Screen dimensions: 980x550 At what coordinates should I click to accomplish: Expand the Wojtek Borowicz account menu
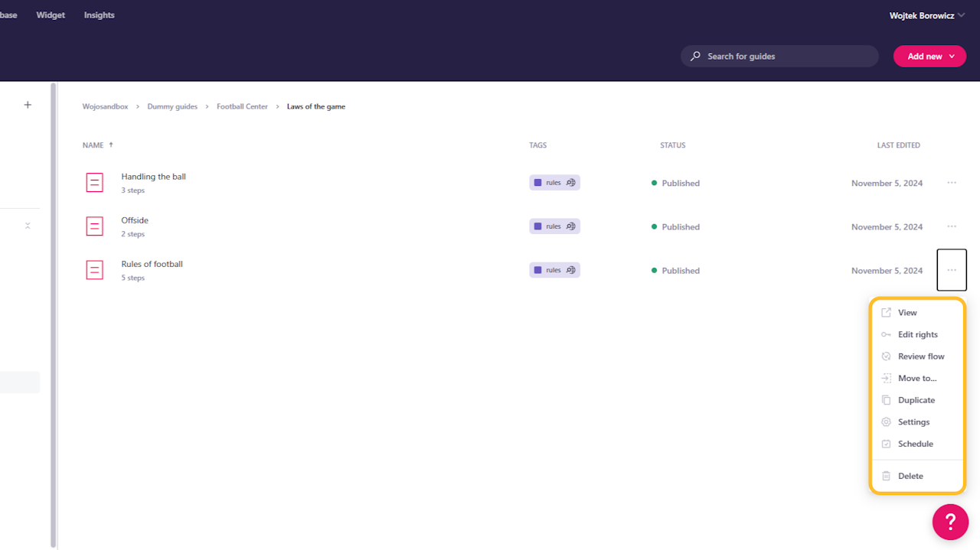tap(961, 15)
